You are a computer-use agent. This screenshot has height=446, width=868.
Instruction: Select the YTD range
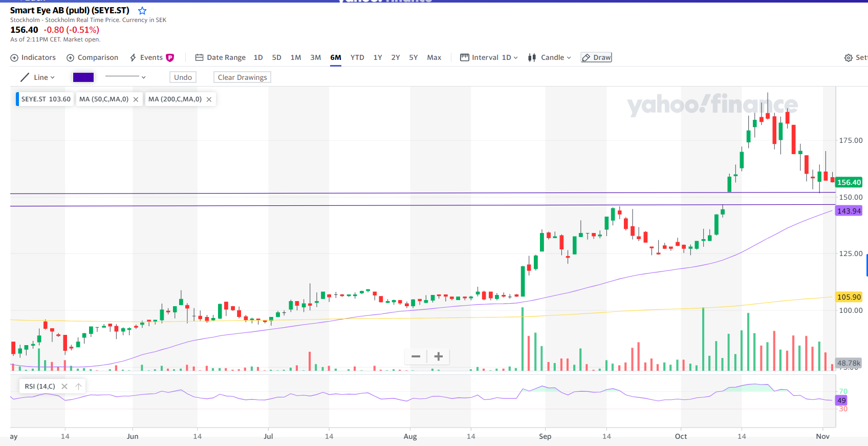(357, 57)
